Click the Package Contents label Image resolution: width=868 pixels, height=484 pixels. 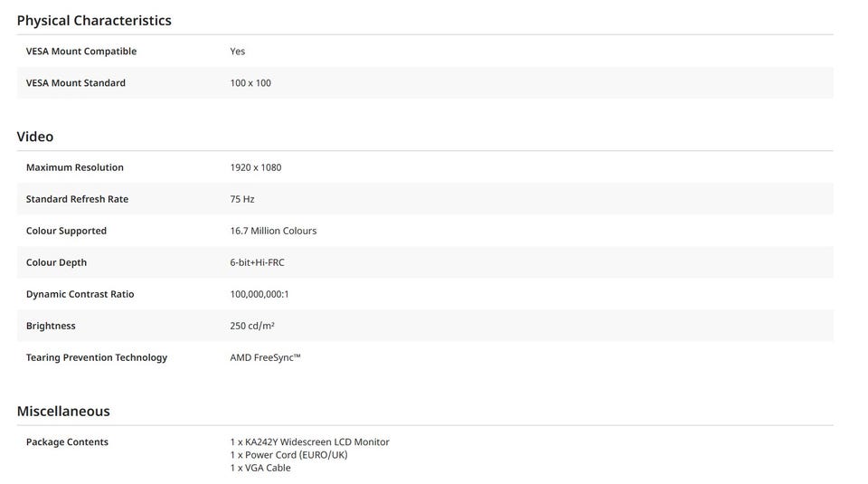67,442
